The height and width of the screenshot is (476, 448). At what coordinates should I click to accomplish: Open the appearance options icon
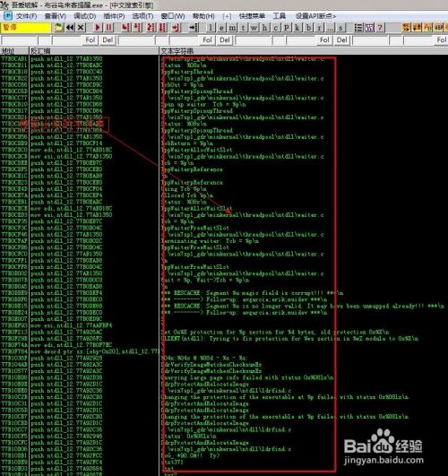[x=369, y=28]
